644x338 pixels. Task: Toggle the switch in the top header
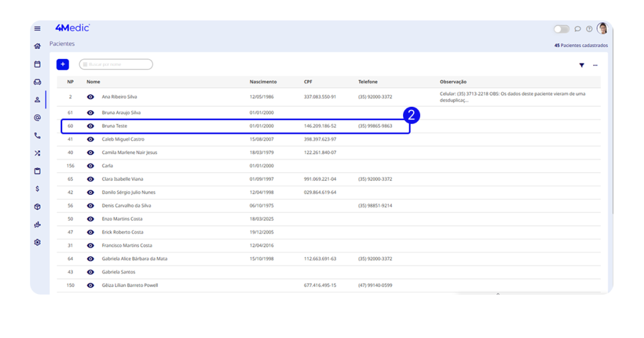click(x=561, y=29)
